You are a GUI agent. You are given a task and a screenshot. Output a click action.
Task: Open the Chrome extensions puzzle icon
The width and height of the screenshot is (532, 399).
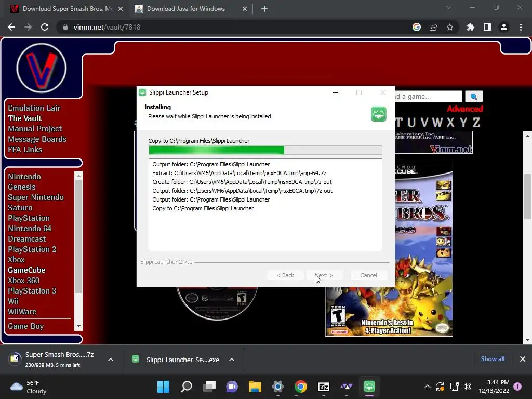click(x=471, y=27)
